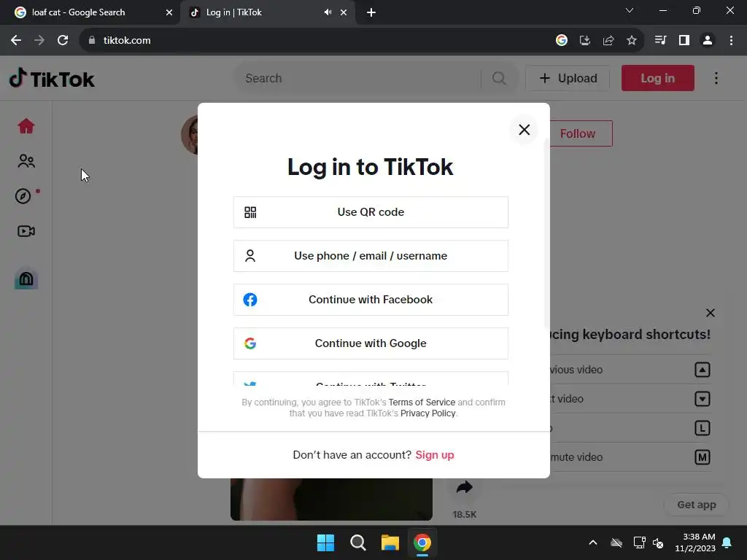The height and width of the screenshot is (560, 747).
Task: Mute the TikTok tab audio icon
Action: 328,12
